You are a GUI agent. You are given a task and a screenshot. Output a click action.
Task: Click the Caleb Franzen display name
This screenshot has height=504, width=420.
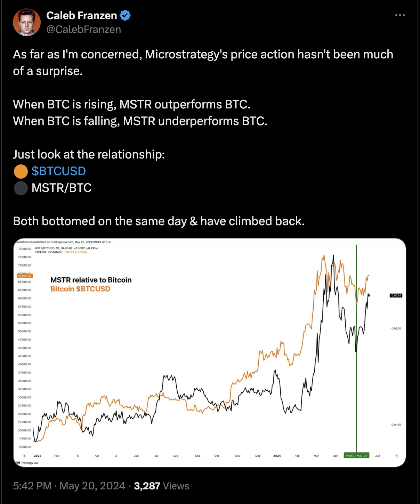tap(82, 15)
